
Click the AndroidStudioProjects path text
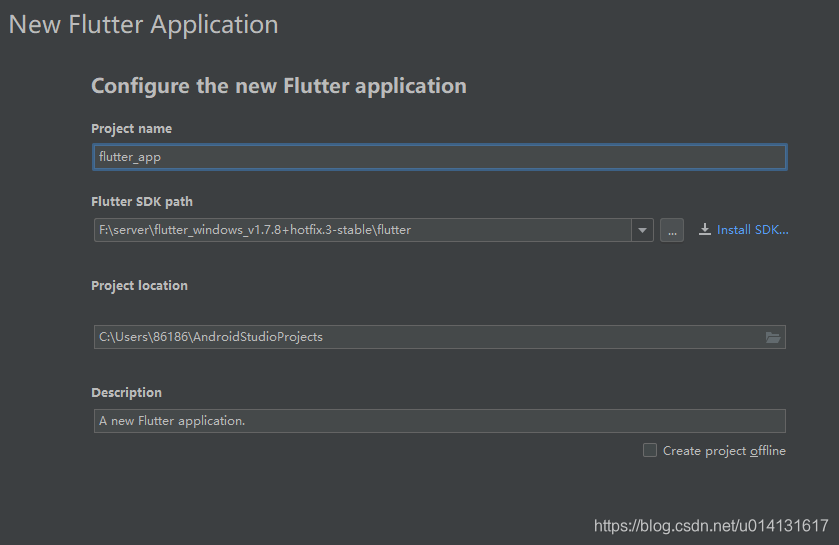coord(258,337)
